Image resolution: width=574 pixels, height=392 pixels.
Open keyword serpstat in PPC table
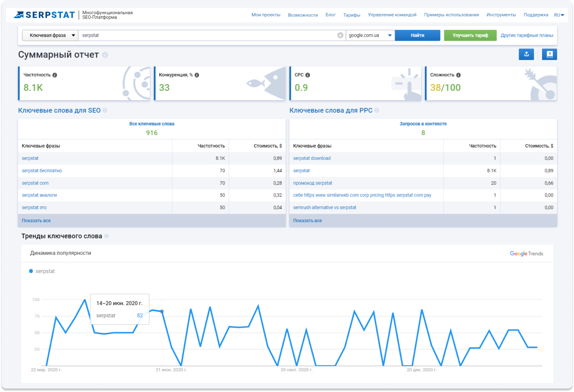tap(302, 171)
